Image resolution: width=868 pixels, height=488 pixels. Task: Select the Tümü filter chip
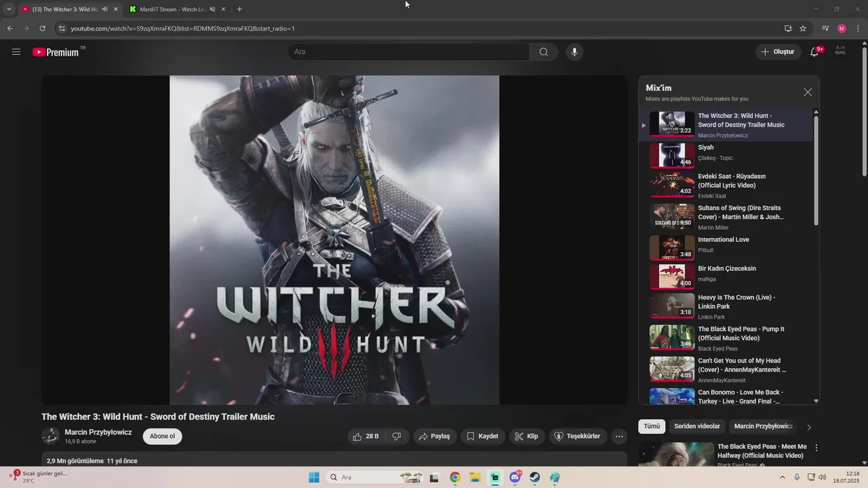pos(652,426)
